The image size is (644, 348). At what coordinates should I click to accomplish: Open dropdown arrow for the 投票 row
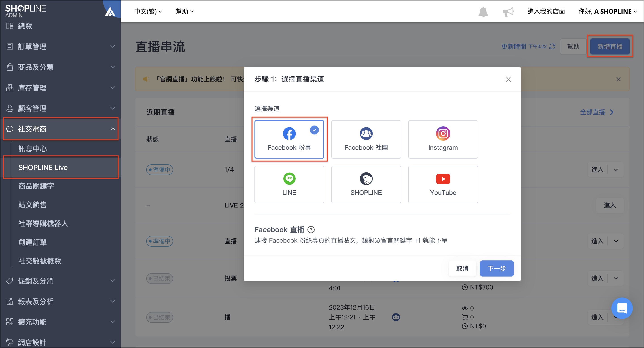click(616, 278)
